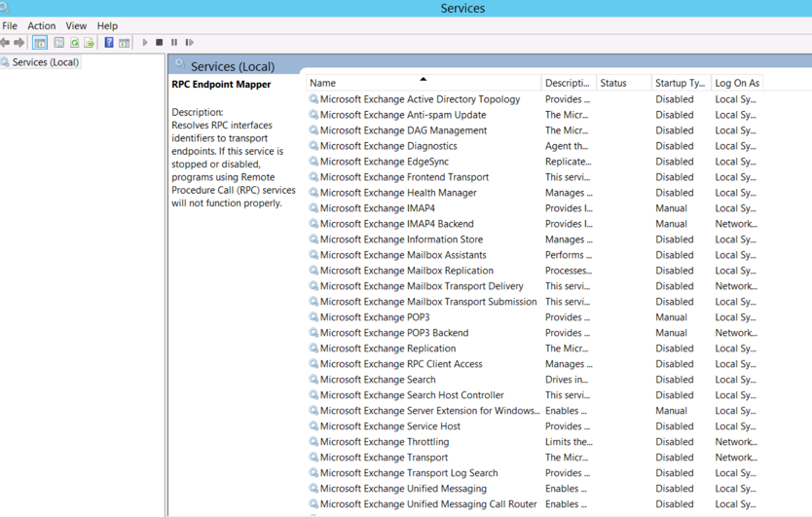Click gear icon beside Microsoft Exchange IMAP4

tap(314, 207)
